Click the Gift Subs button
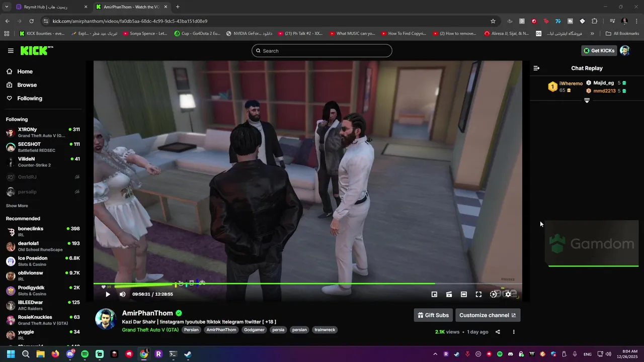This screenshot has height=362, width=644. click(433, 315)
